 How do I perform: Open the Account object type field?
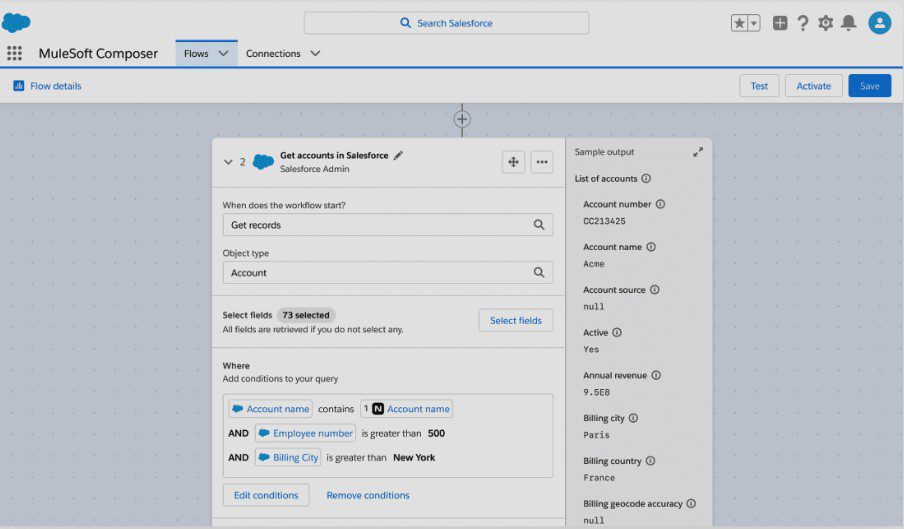pos(387,273)
